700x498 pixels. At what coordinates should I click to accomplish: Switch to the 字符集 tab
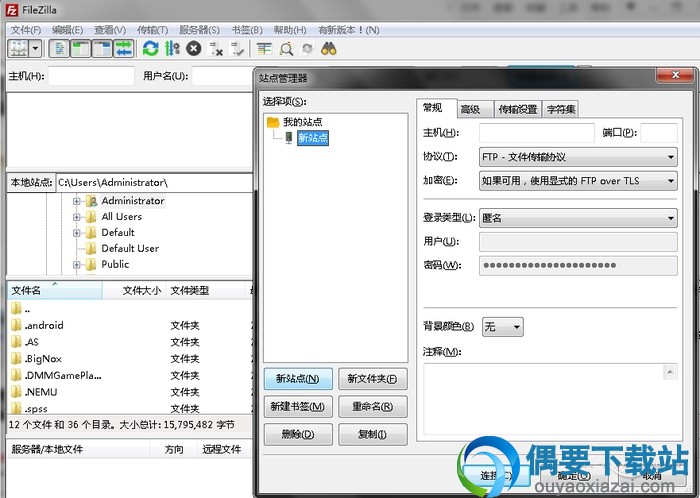[561, 109]
